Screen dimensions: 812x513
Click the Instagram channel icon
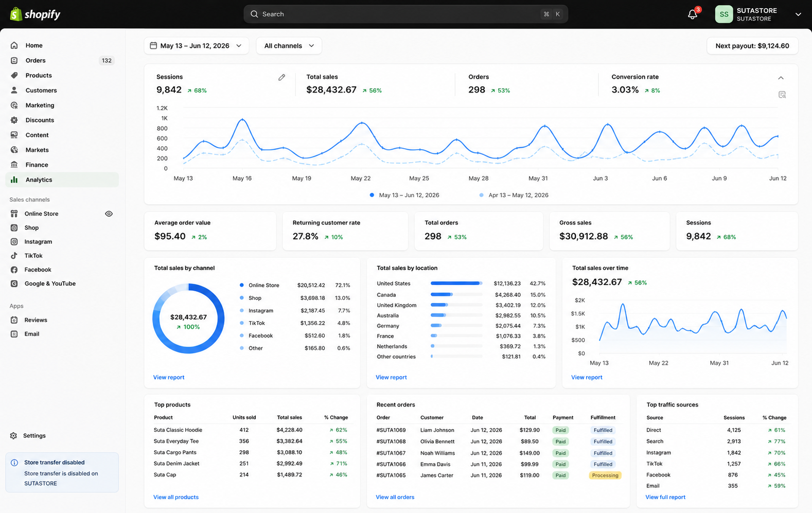(14, 241)
